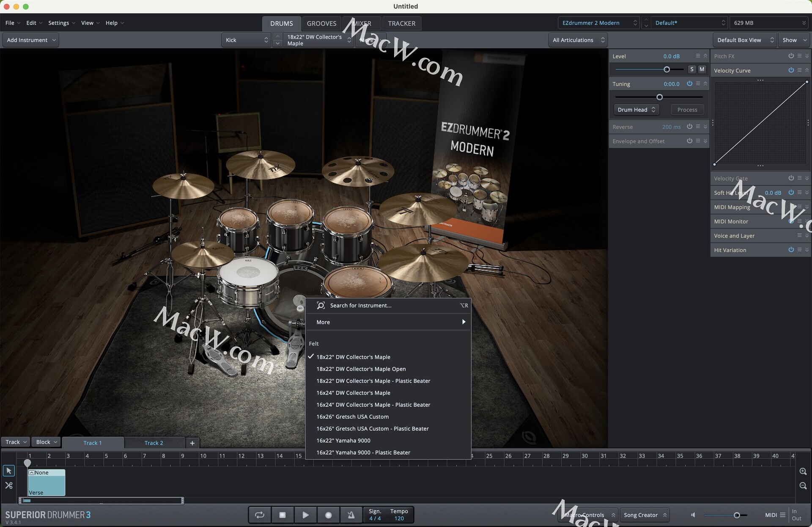Image resolution: width=812 pixels, height=527 pixels.
Task: Open the MIDI hamburger menu icon
Action: [782, 515]
